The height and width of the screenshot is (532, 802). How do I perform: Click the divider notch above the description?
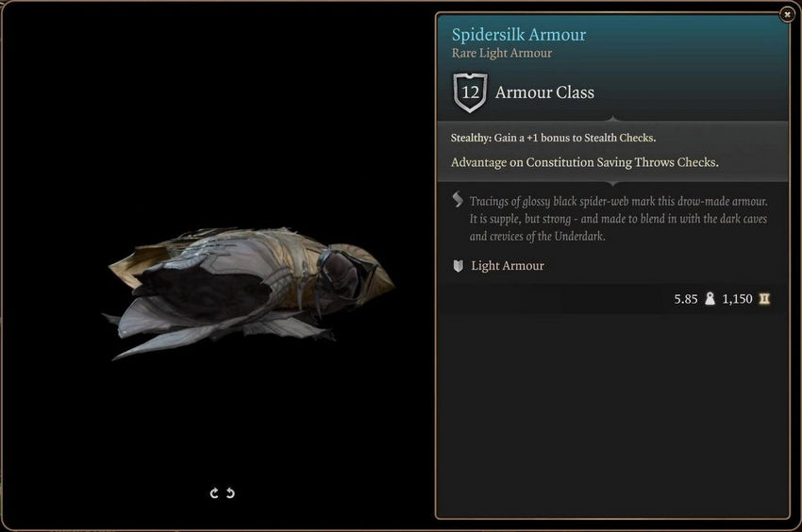(613, 184)
